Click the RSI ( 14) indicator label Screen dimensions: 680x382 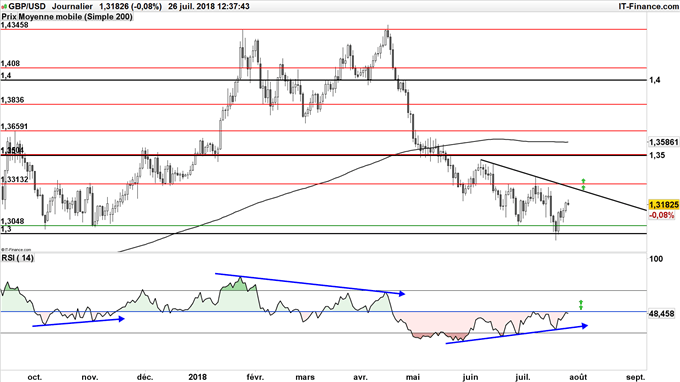[17, 258]
